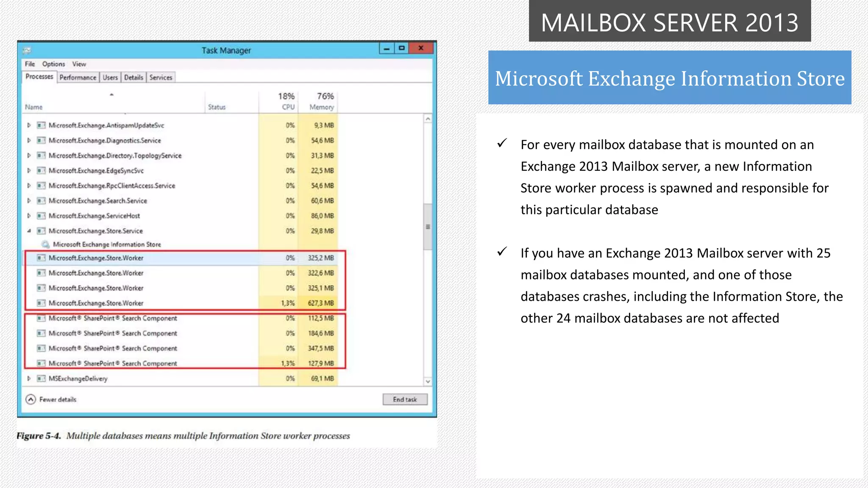Click the MSExchangeDelivery process icon
Viewport: 868px width, 488px height.
coord(41,378)
